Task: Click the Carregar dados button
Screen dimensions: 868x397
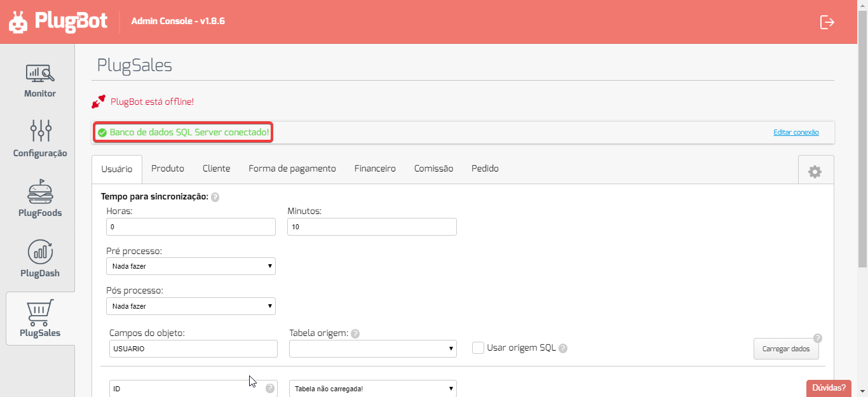Action: [786, 349]
